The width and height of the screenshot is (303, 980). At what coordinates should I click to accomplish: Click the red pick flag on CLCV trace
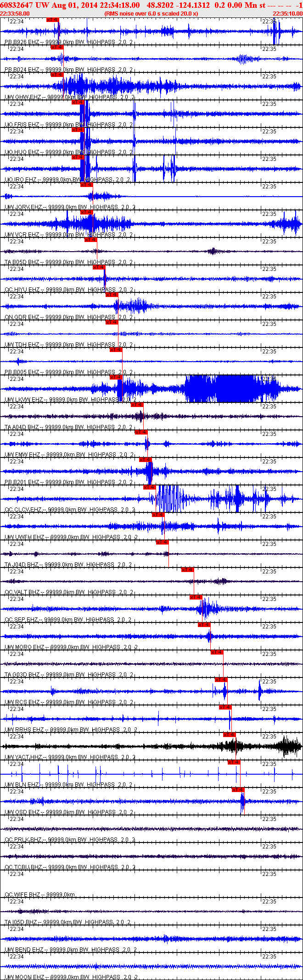149,487
